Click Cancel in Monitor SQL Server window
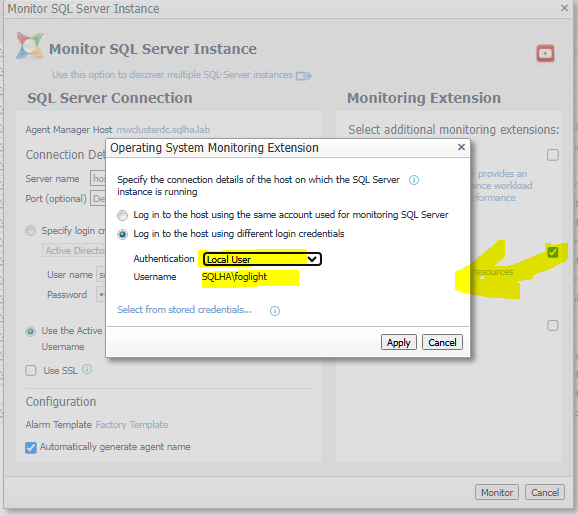The image size is (578, 516). point(544,492)
